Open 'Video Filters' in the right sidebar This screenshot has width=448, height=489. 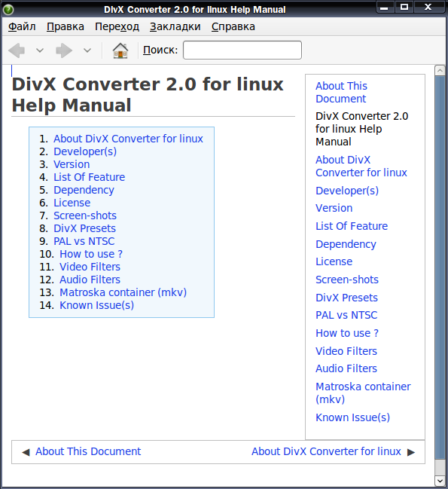[x=346, y=351]
